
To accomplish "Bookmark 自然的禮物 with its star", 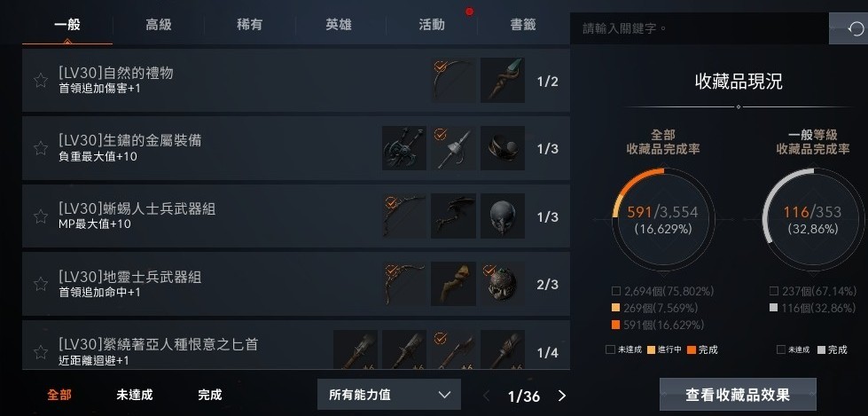I will pos(41,81).
